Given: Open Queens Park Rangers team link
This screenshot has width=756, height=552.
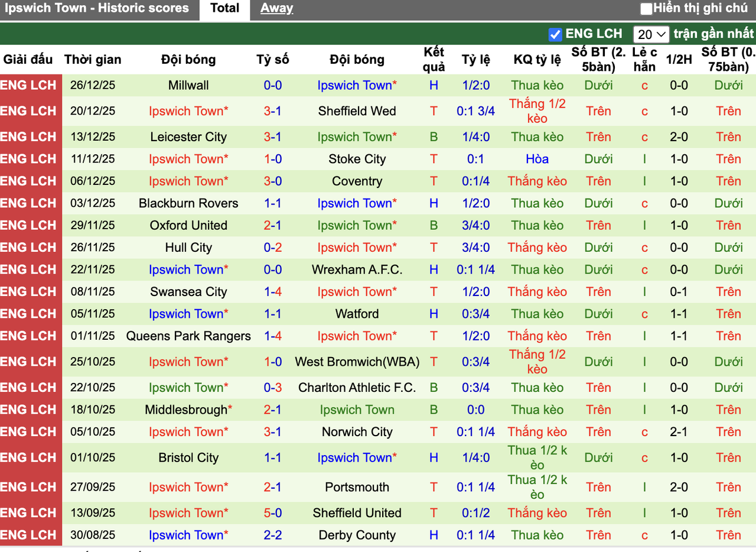Looking at the screenshot, I should [188, 336].
